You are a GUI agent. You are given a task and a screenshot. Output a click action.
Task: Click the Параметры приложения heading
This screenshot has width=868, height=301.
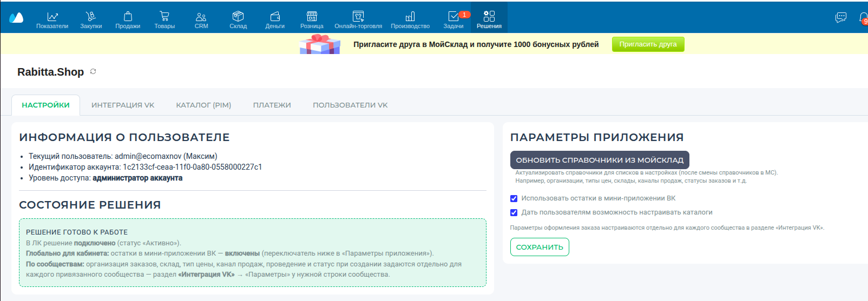[597, 137]
